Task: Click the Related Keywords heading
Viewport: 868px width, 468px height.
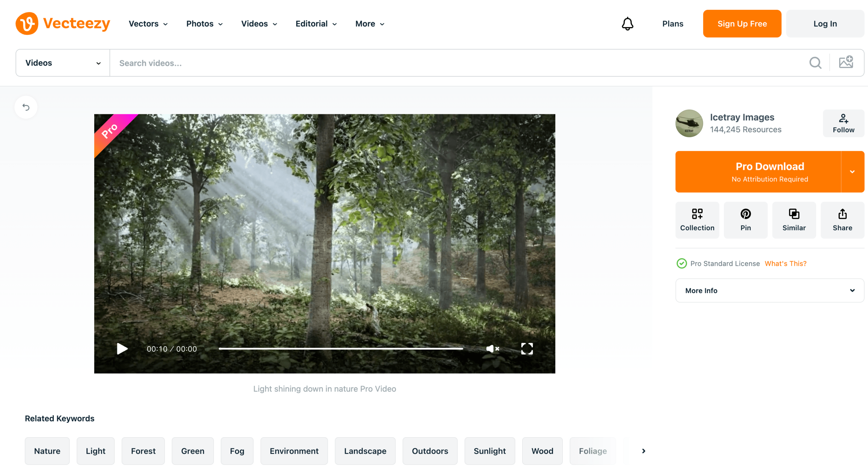Action: coord(60,418)
